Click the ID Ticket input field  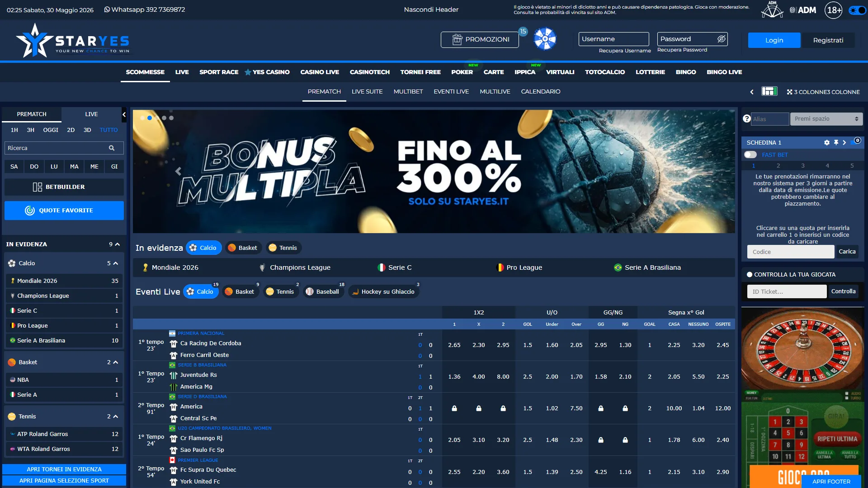coord(787,291)
